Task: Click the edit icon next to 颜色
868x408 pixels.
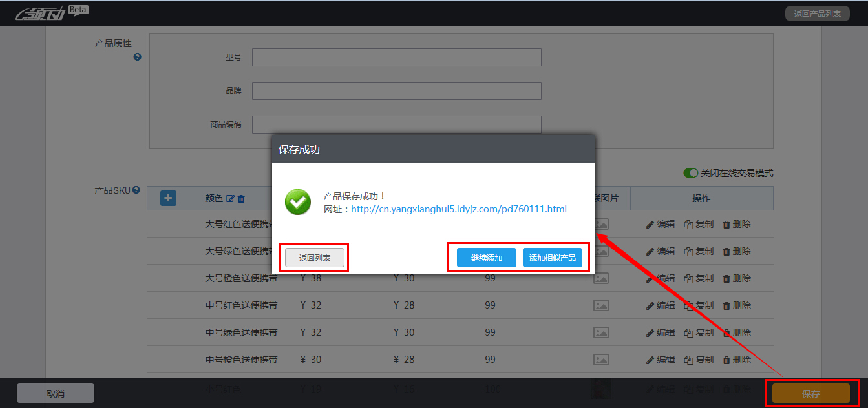Action: [229, 199]
